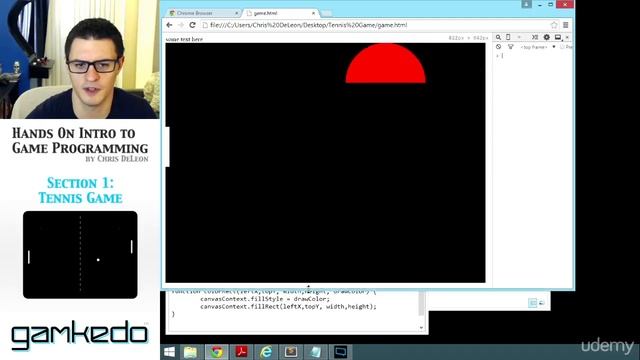Viewport: 640px width, 360px height.
Task: Open the Windows Start button
Action: (x=170, y=352)
